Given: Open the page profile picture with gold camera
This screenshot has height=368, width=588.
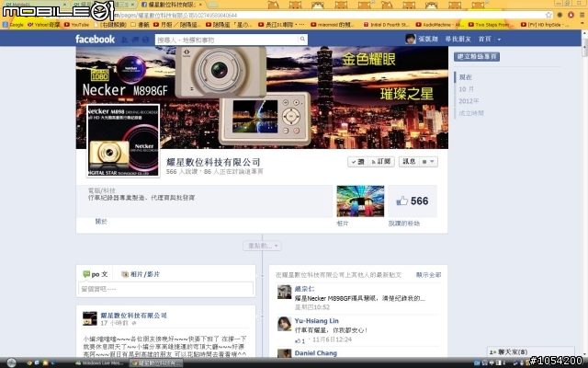Looking at the screenshot, I should tap(123, 141).
